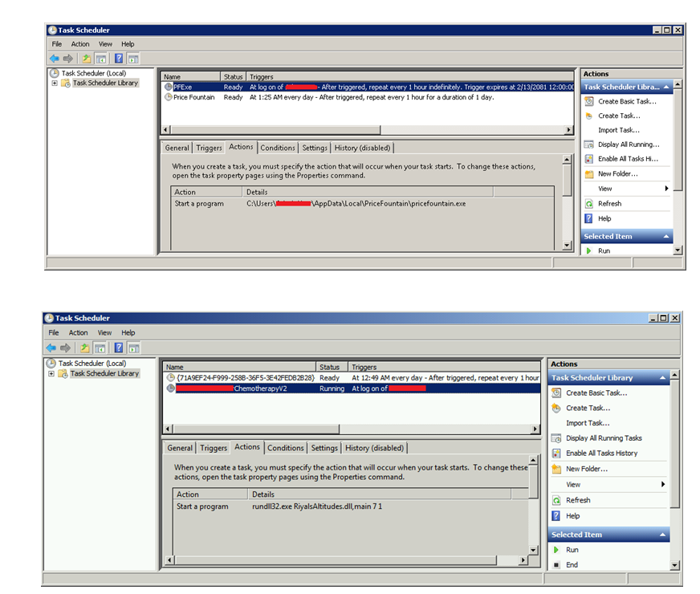Expand Task Scheduler Library tree node in the top window
700x594 pixels.
pyautogui.click(x=55, y=83)
